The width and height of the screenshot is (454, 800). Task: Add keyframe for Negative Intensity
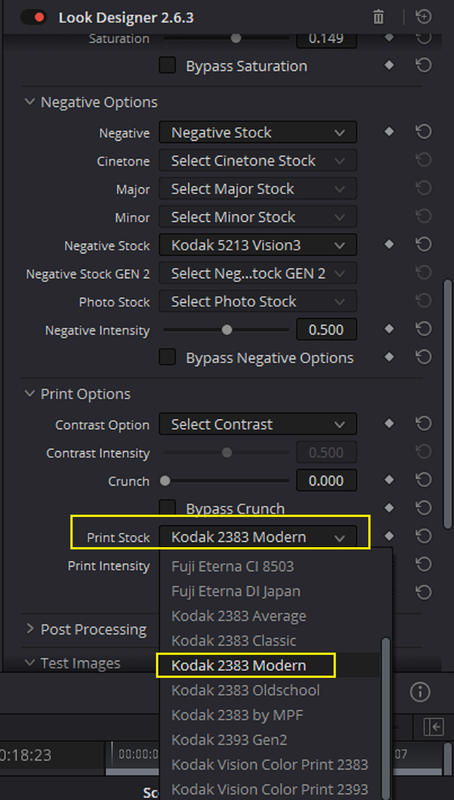pos(389,330)
